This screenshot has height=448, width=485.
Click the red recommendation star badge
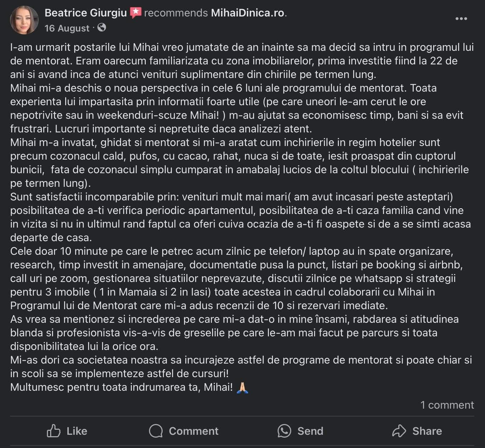pos(135,13)
